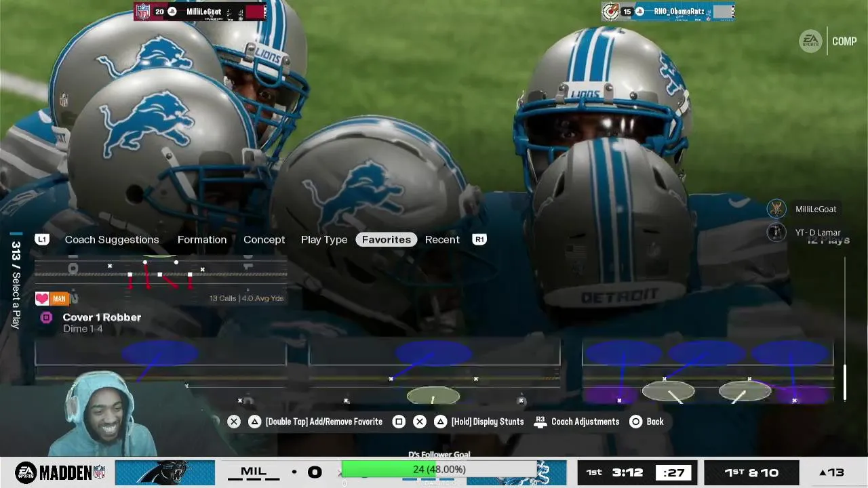
Task: Click the EA Sports logo near COMP
Action: (x=810, y=41)
